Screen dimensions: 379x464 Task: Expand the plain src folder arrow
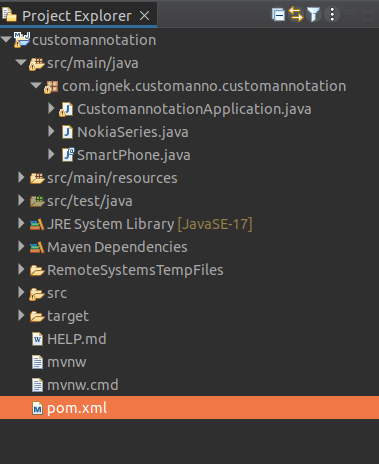click(x=21, y=292)
